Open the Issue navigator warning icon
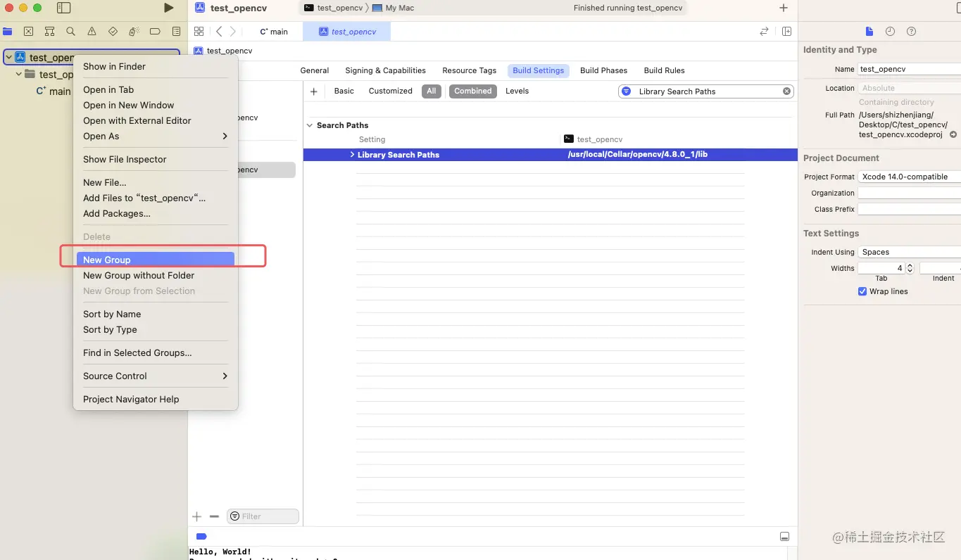 point(92,31)
